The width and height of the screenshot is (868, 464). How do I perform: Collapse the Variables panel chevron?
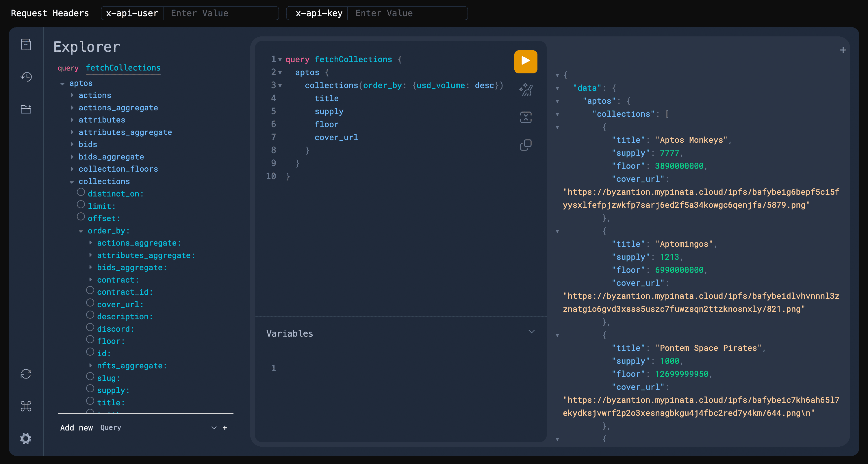click(x=531, y=332)
